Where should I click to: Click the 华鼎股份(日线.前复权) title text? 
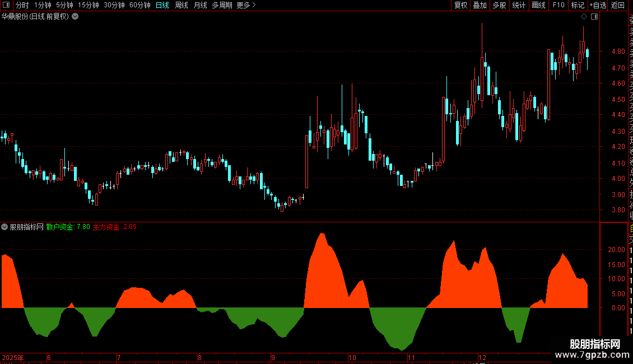[35, 17]
